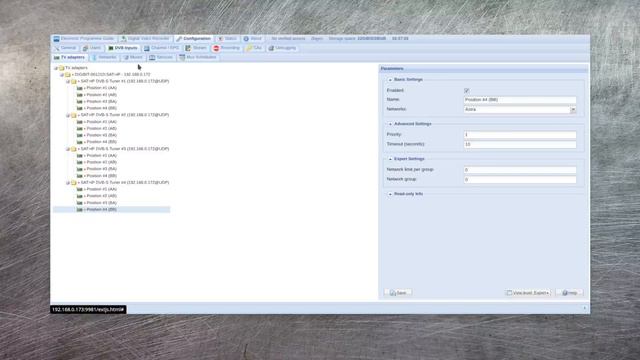Click the bottom-right status bar arrow icon
Image resolution: width=640 pixels, height=360 pixels.
(x=584, y=308)
